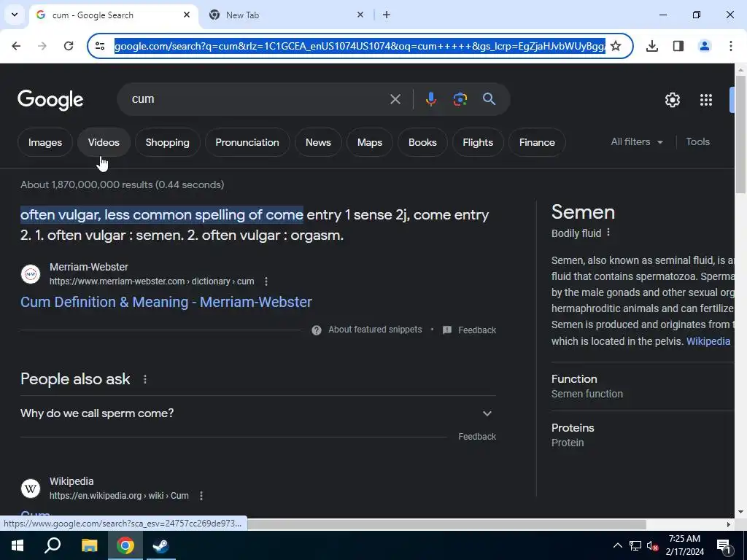Search by image with Google Lens icon
Viewport: 747px width, 560px height.
coord(460,99)
